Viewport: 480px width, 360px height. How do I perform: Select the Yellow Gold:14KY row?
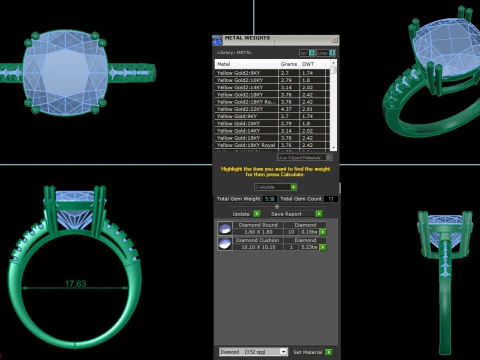272,131
